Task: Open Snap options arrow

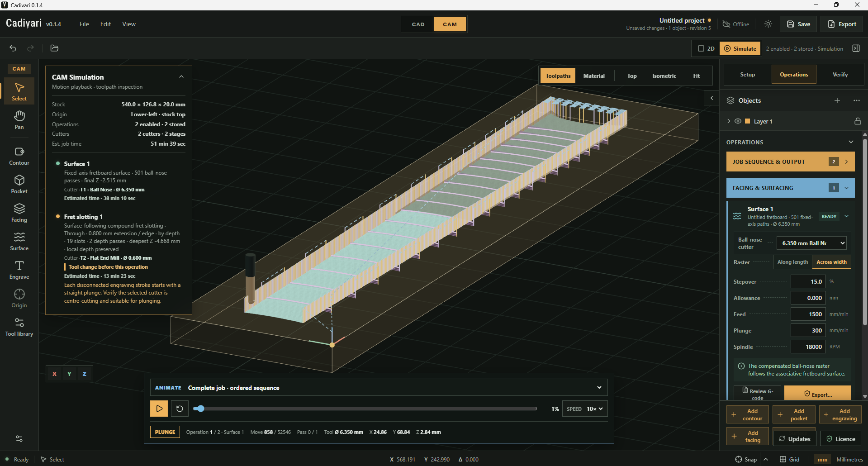Action: pyautogui.click(x=765, y=459)
